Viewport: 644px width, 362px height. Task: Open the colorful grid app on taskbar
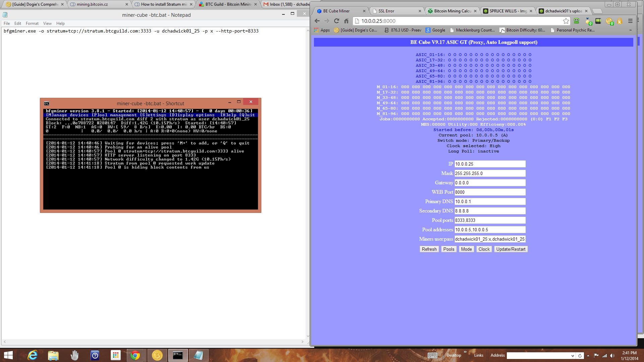(x=116, y=355)
